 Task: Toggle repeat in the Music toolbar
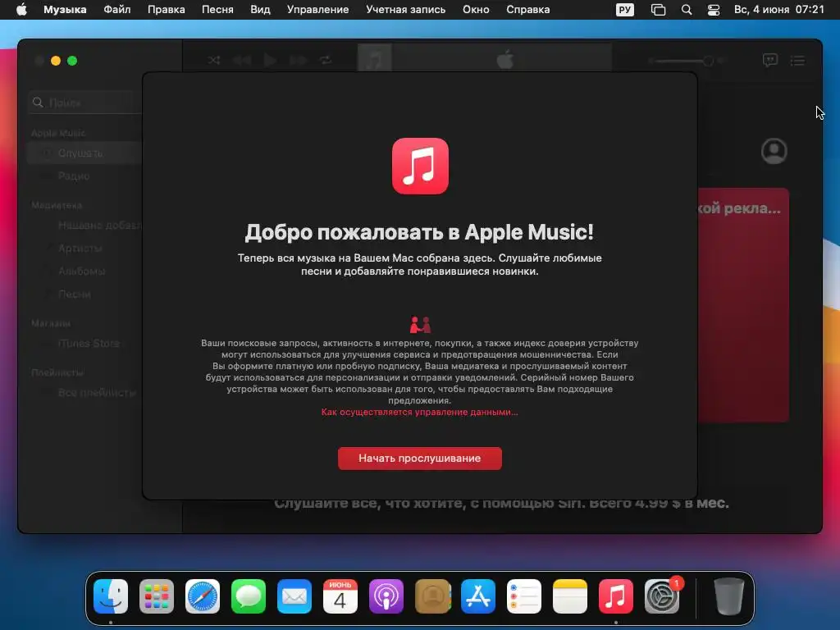[326, 60]
